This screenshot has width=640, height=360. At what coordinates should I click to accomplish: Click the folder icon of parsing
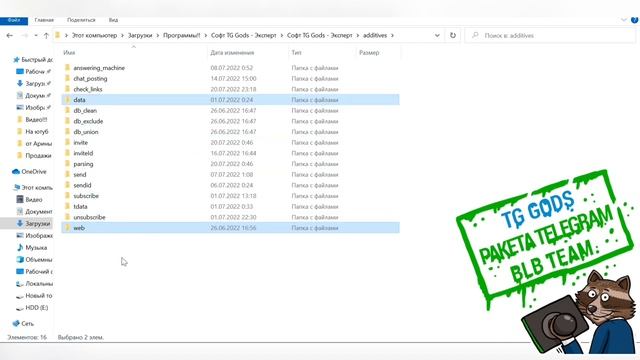(x=67, y=163)
